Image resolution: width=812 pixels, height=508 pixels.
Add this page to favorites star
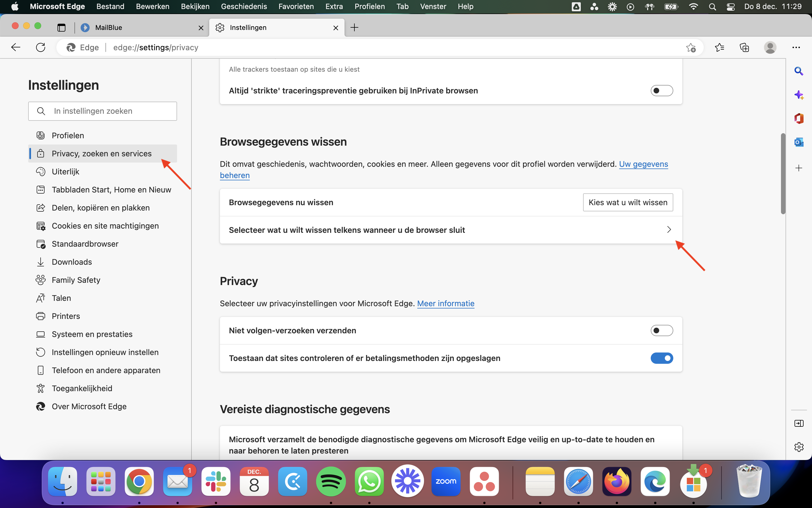[690, 47]
